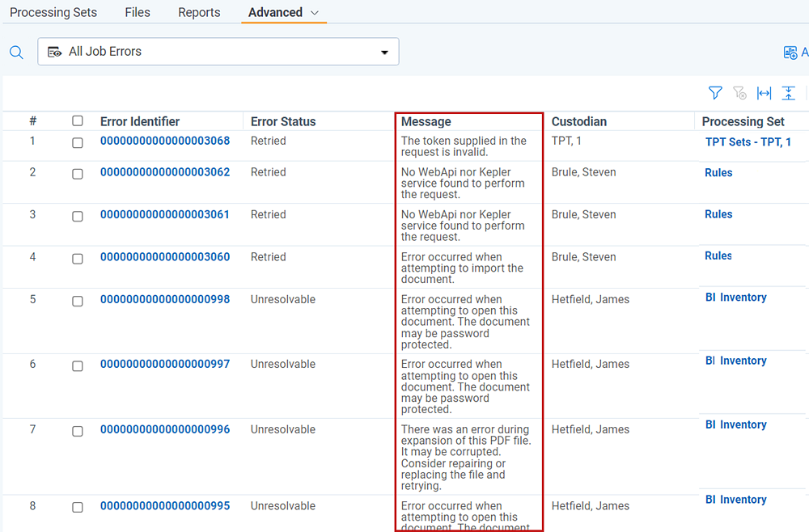The height and width of the screenshot is (532, 809).
Task: Sort by the Error Status column header
Action: (x=283, y=121)
